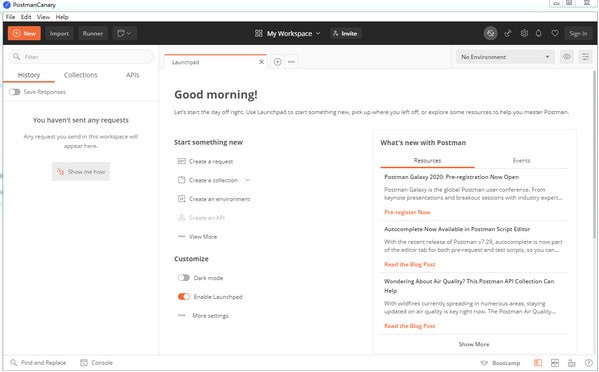This screenshot has width=599, height=372.
Task: Open the Events tab
Action: pos(521,160)
